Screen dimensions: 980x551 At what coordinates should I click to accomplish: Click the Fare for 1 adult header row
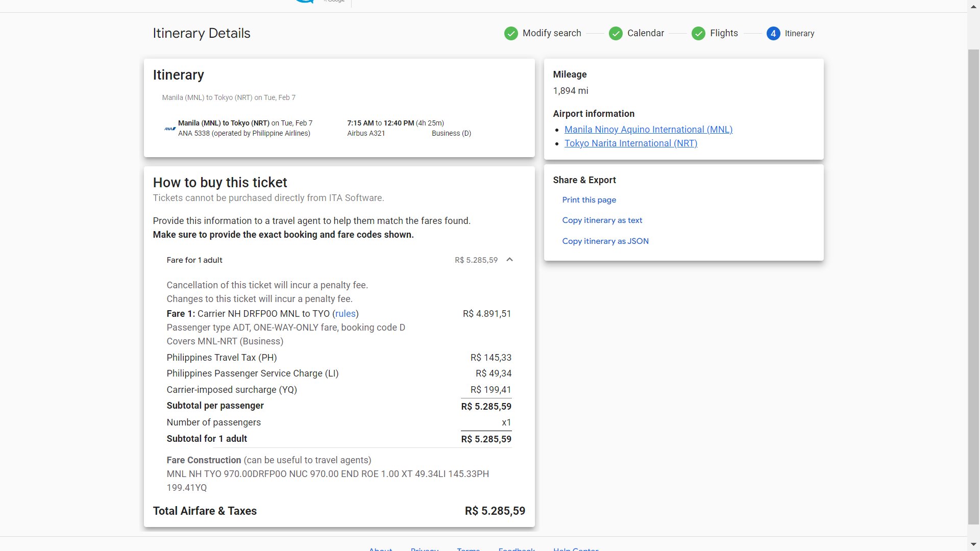tap(339, 260)
